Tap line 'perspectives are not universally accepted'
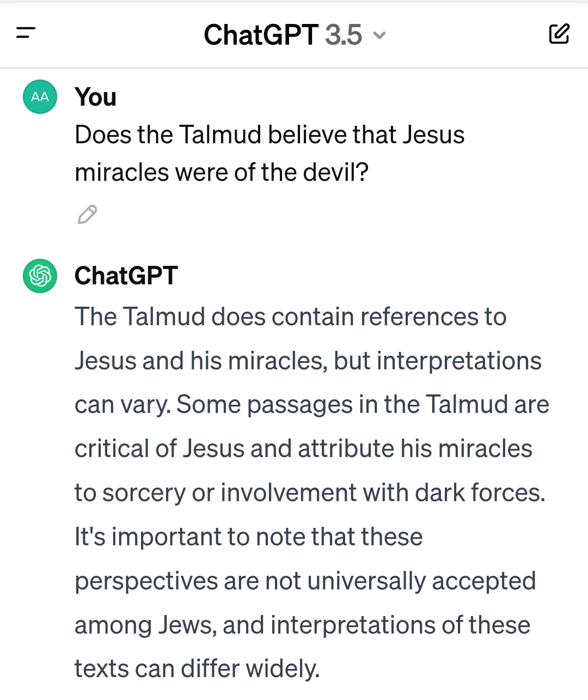Screen dimensions: 588x700 point(305,581)
